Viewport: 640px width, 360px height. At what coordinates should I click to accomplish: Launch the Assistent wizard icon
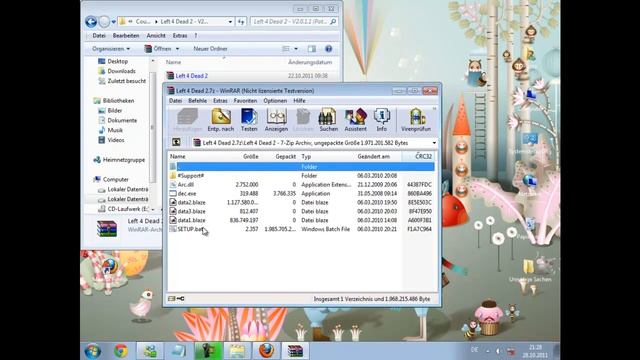click(356, 120)
